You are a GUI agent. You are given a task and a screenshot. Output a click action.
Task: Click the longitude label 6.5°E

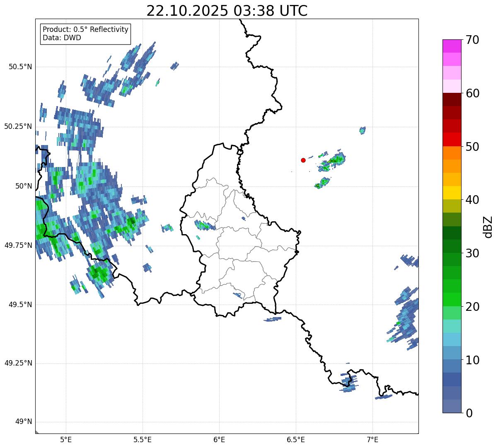click(x=296, y=440)
